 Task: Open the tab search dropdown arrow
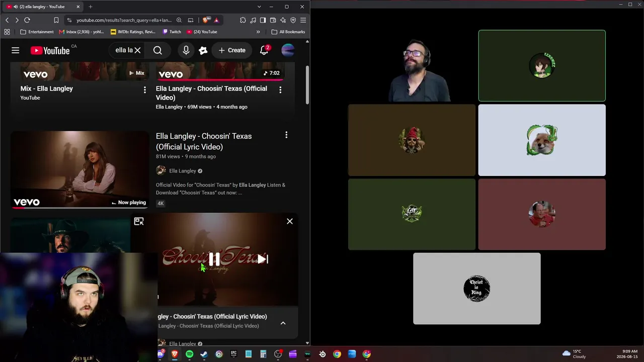(259, 7)
